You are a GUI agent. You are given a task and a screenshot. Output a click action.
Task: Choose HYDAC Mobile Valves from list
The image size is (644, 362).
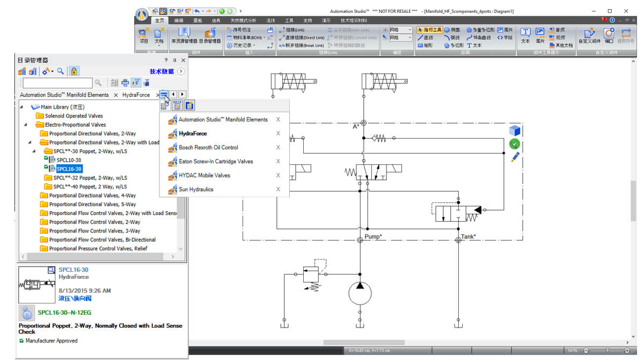(204, 175)
